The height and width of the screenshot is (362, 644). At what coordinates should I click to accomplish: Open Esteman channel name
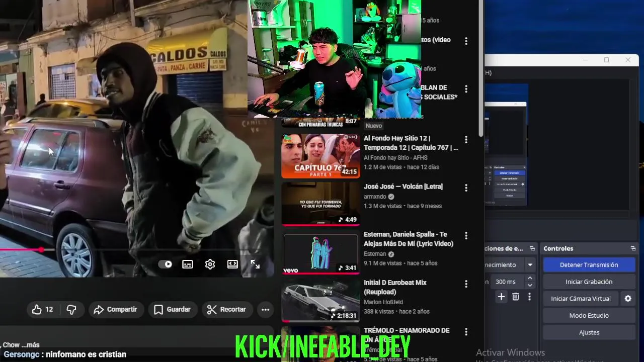(375, 254)
